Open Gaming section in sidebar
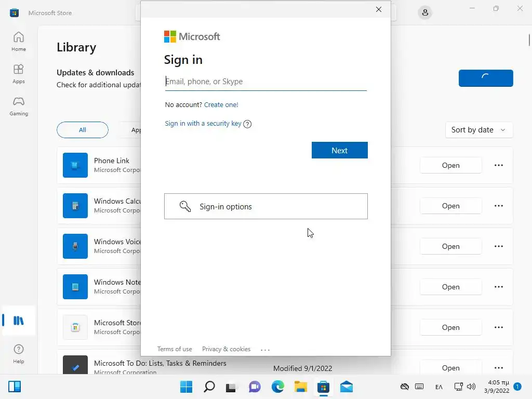532x399 pixels. (x=19, y=106)
